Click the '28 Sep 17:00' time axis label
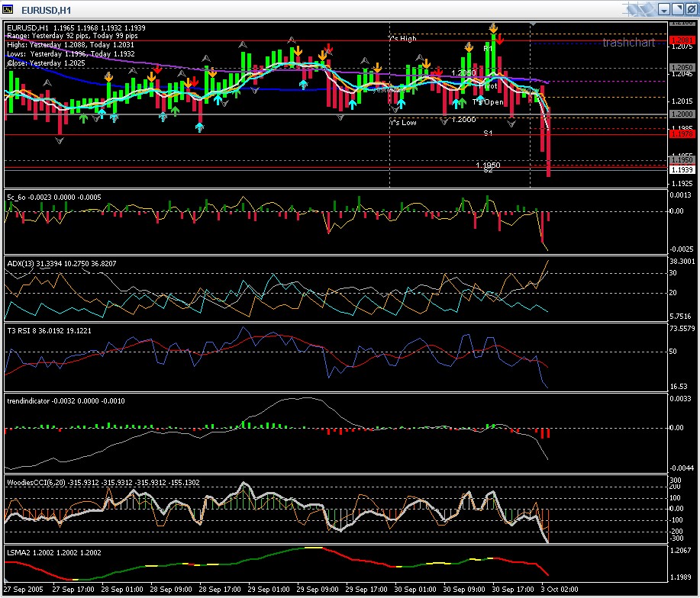 [x=220, y=589]
